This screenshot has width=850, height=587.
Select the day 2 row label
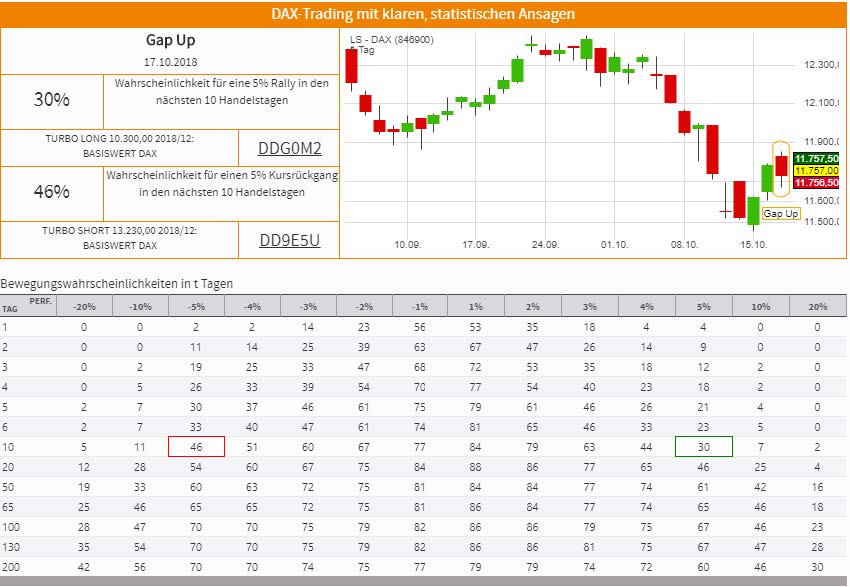click(5, 347)
